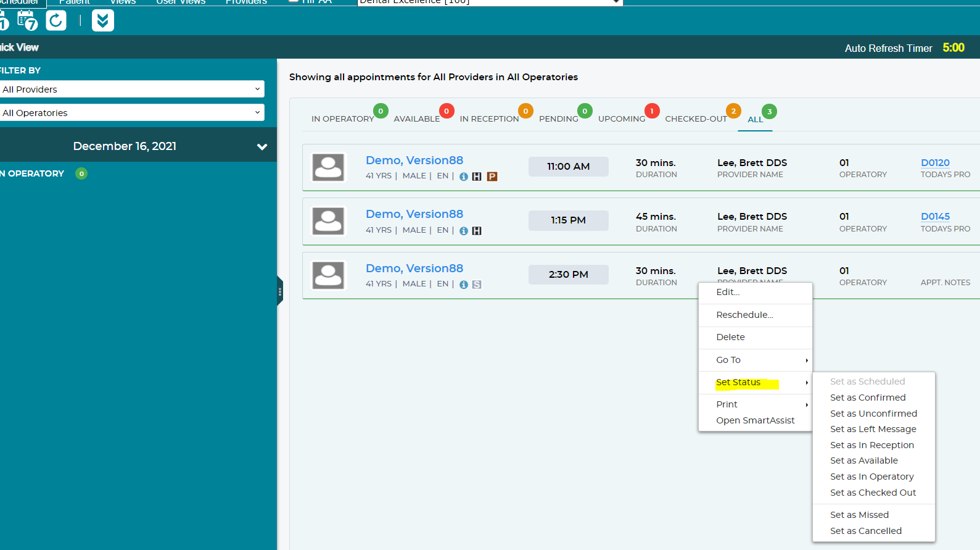The image size is (980, 550).
Task: Expand the Print submenu arrow
Action: (x=807, y=405)
